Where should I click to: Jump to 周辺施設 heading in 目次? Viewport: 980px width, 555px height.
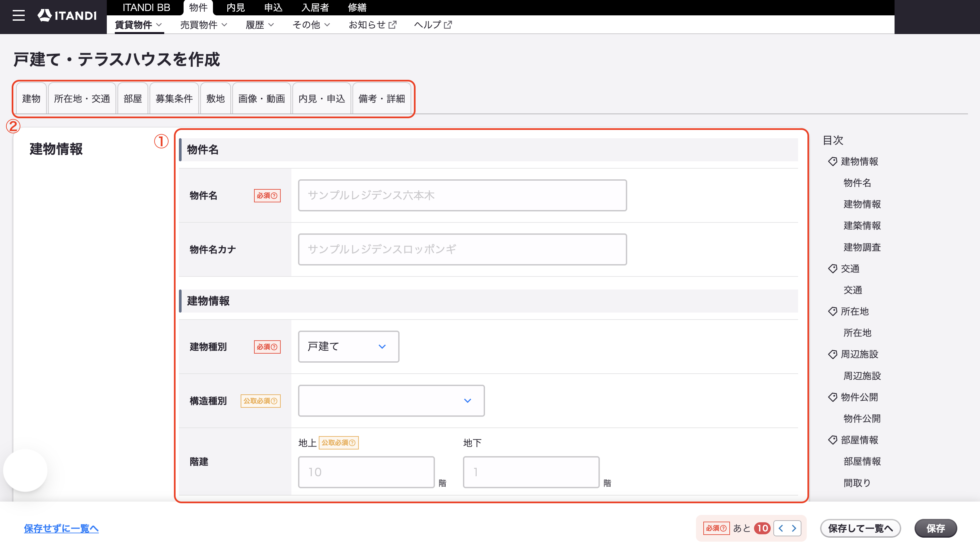(860, 354)
